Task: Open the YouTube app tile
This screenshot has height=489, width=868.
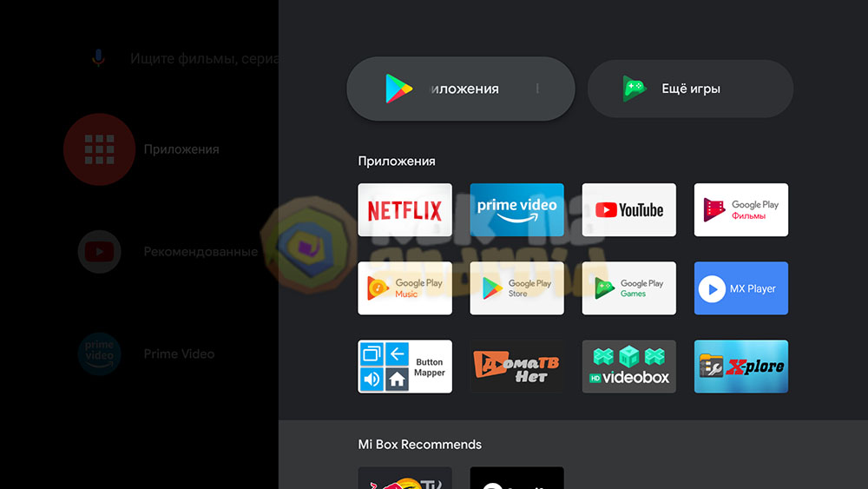Action: click(x=628, y=209)
